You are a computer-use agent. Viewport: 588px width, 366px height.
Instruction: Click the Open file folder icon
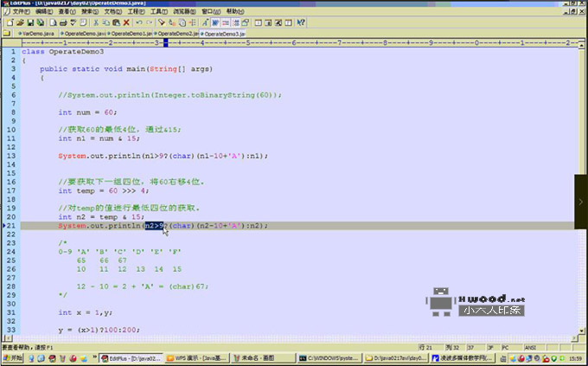pos(20,22)
